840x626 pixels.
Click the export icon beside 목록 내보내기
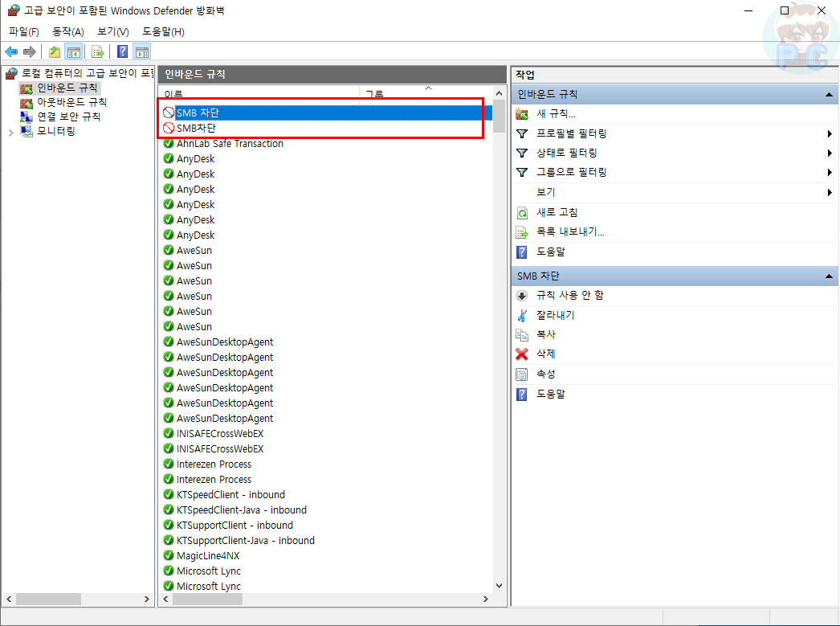pos(522,232)
